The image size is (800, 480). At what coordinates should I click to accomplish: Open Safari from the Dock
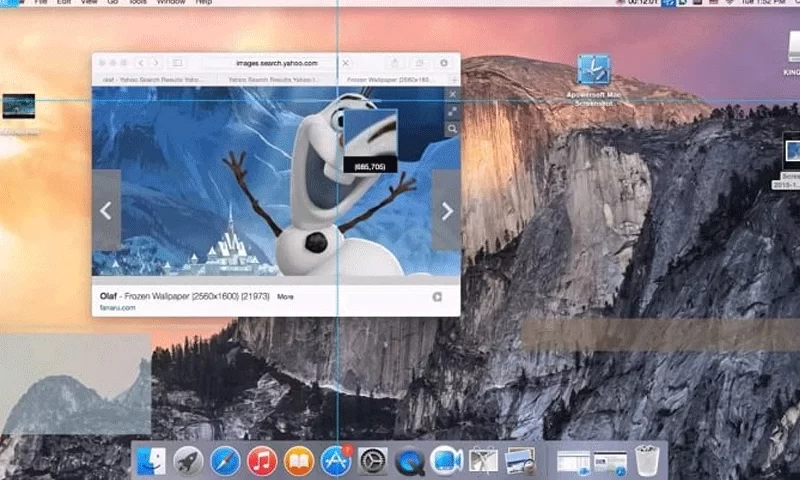click(x=225, y=461)
